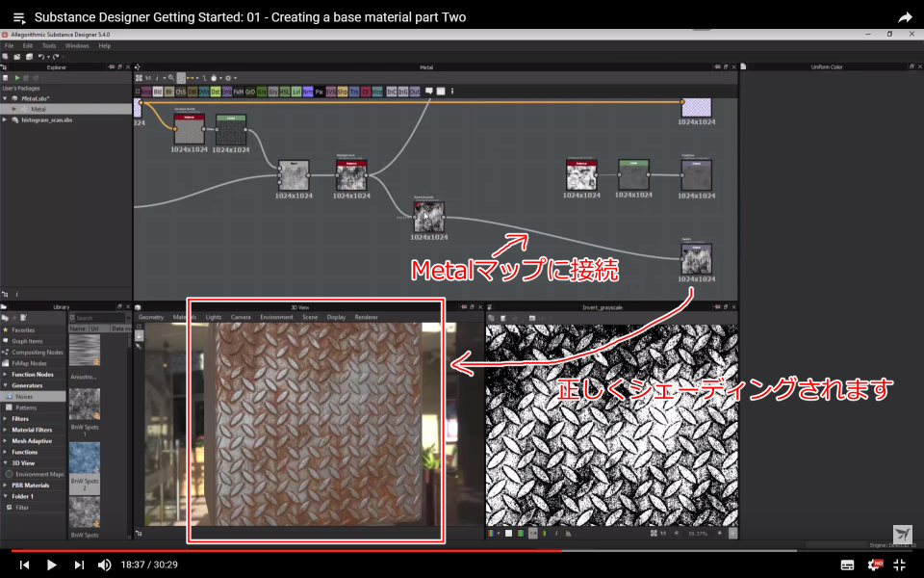Add a Transform (Trs) node shortcut
Screen dimensions: 924x578
(354, 92)
